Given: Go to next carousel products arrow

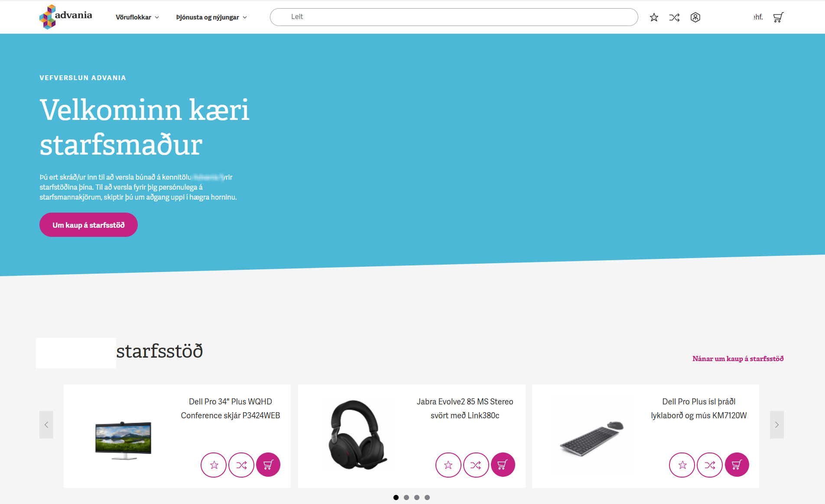Looking at the screenshot, I should coord(776,425).
